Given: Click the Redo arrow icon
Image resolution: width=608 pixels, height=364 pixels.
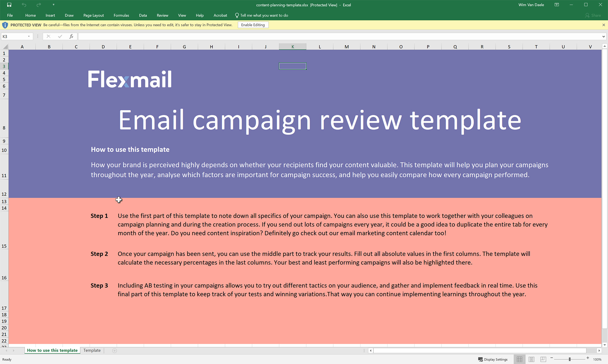Looking at the screenshot, I should coord(39,5).
